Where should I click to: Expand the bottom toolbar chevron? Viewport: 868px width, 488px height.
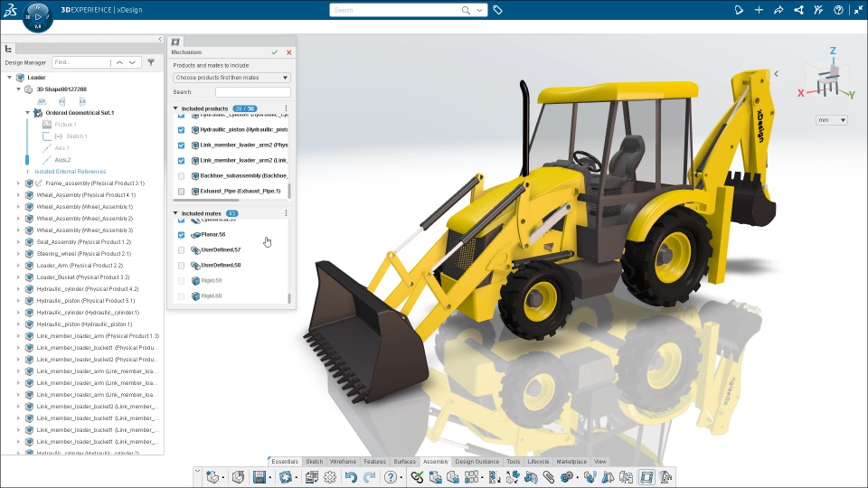click(x=198, y=471)
